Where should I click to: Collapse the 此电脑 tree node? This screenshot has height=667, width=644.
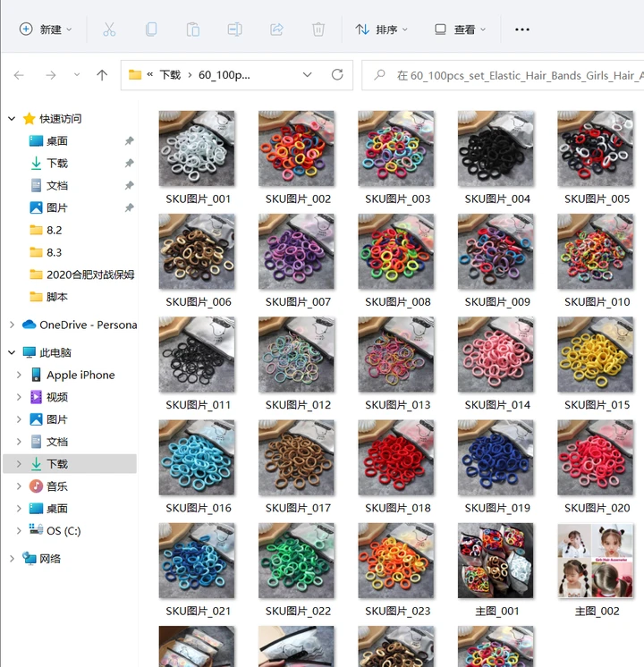click(x=12, y=352)
